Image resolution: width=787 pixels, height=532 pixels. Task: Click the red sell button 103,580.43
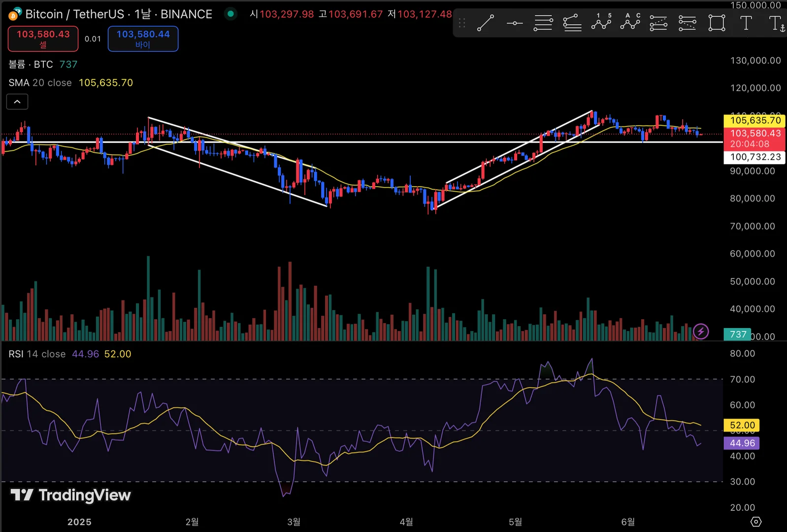(43, 38)
